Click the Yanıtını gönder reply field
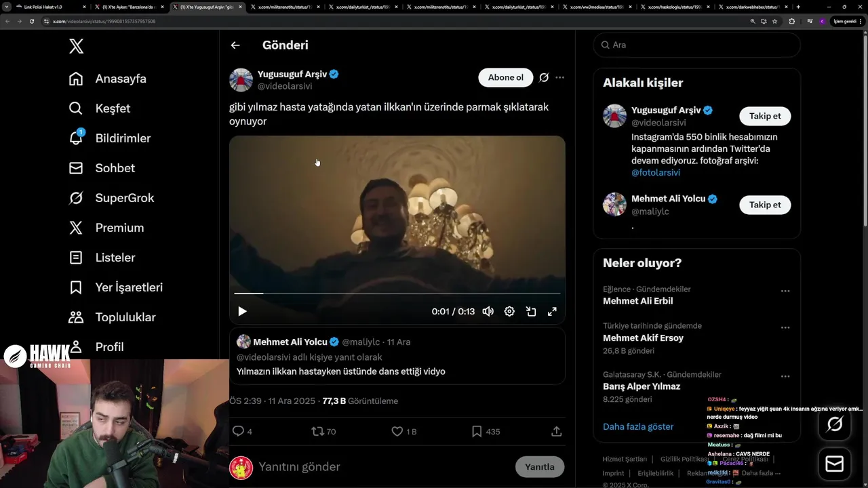The image size is (868, 488). [x=383, y=467]
